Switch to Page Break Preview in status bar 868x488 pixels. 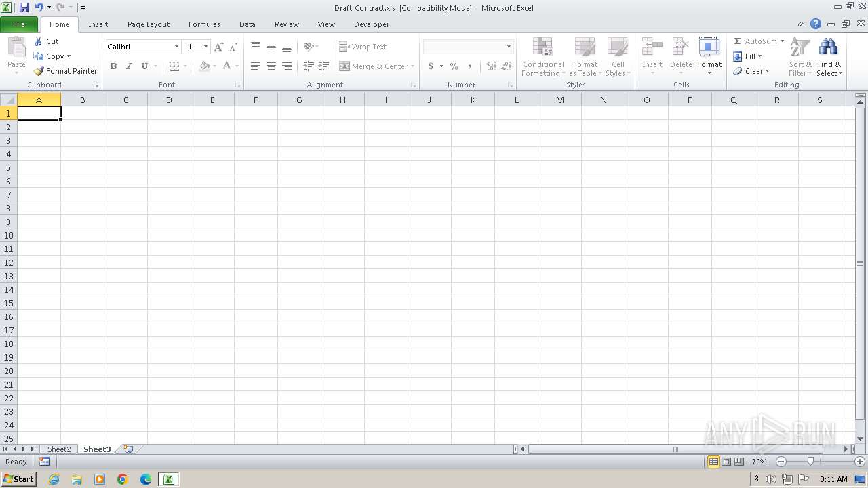pyautogui.click(x=738, y=462)
